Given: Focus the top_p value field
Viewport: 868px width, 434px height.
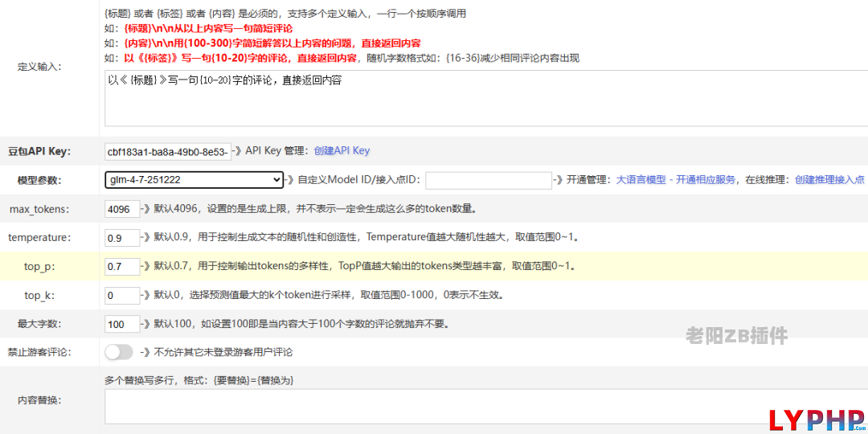Looking at the screenshot, I should coord(122,266).
